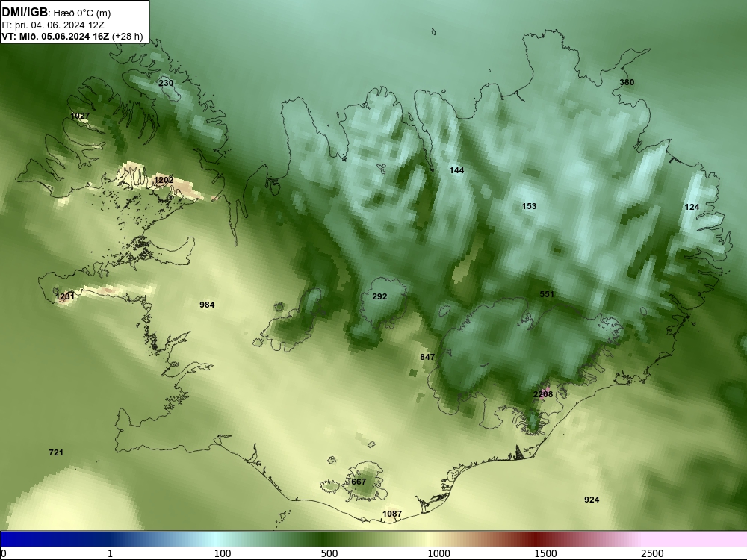Click the DMI/IGB title text
This screenshot has height=560, width=747.
(x=25, y=13)
